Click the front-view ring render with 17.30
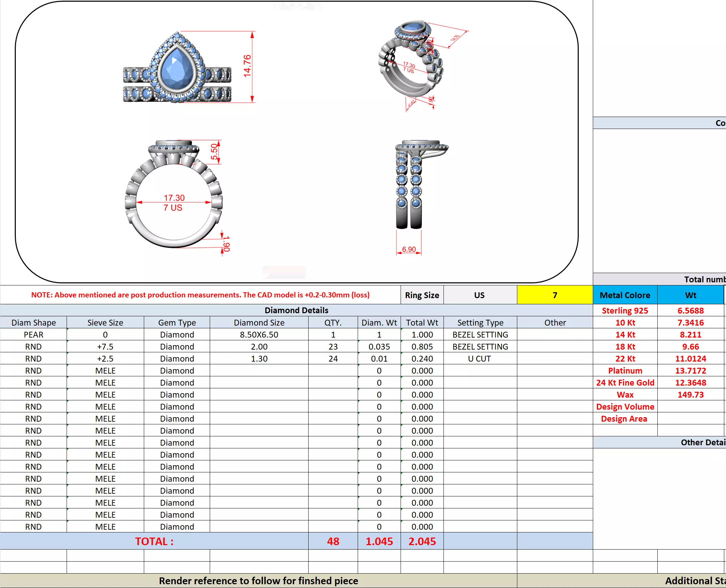Image resolution: width=726 pixels, height=588 pixels. coord(174,194)
